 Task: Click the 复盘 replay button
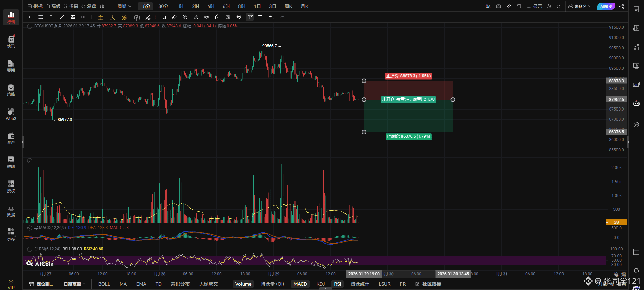(89, 6)
